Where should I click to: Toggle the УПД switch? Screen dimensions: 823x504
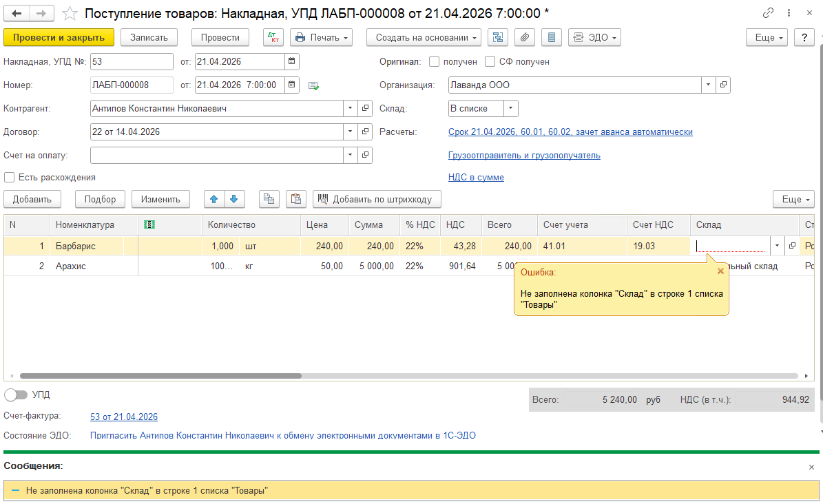(x=15, y=395)
